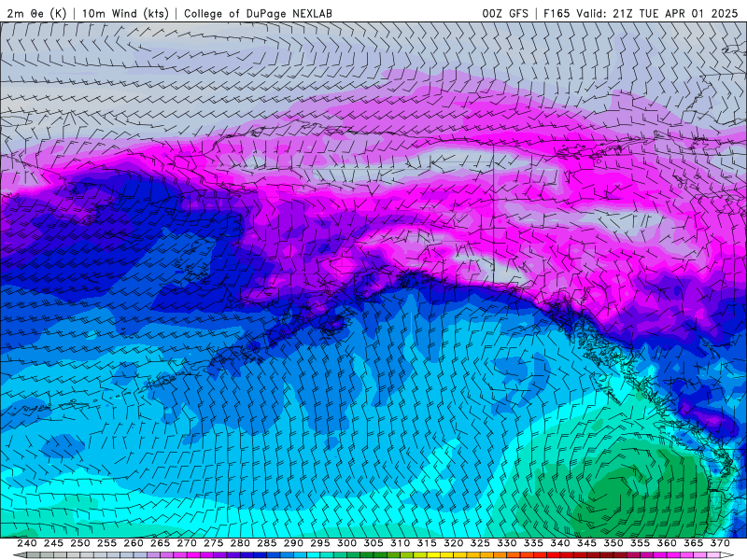Click the 350 color scale label
Screen dimensions: 747x560
coord(613,543)
